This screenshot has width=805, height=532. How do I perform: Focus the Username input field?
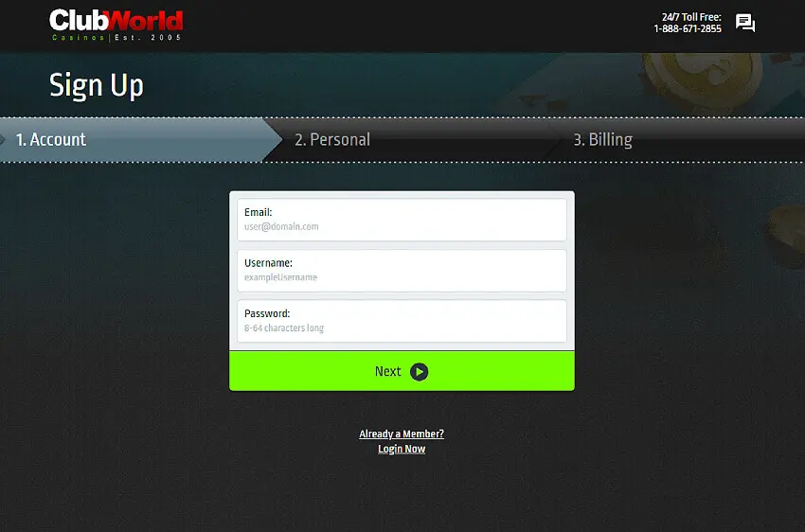coord(402,271)
